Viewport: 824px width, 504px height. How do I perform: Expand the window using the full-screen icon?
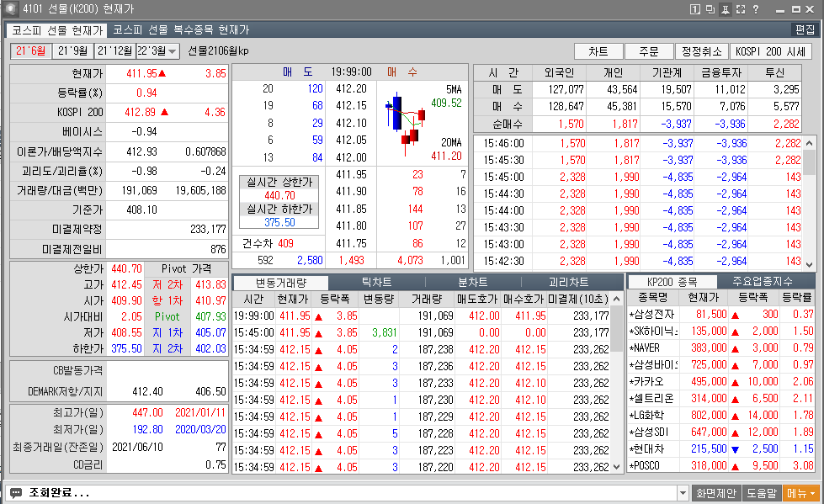pos(740,9)
